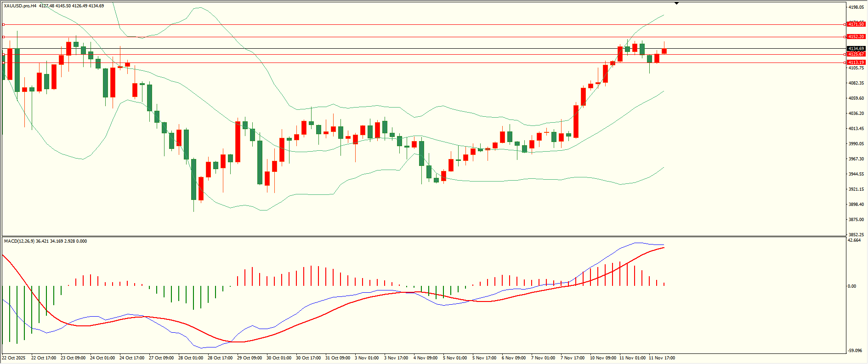The width and height of the screenshot is (868, 364).
Task: Click the XAUUSD.pro,H4 symbol title
Action: click(x=20, y=6)
